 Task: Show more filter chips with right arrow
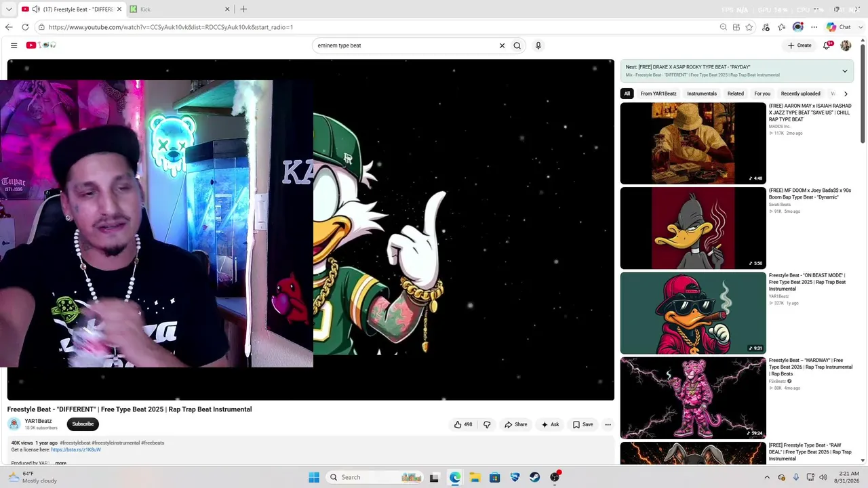point(846,94)
